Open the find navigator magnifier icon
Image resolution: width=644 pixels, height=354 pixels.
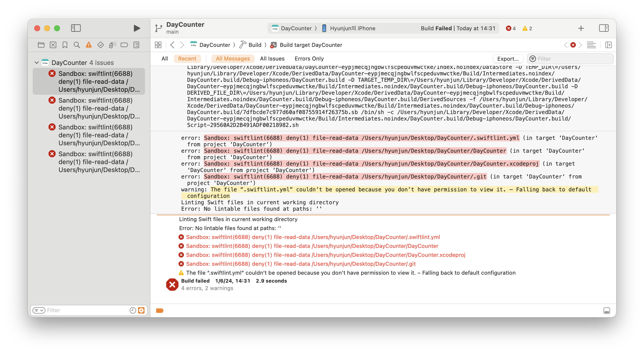tap(77, 45)
